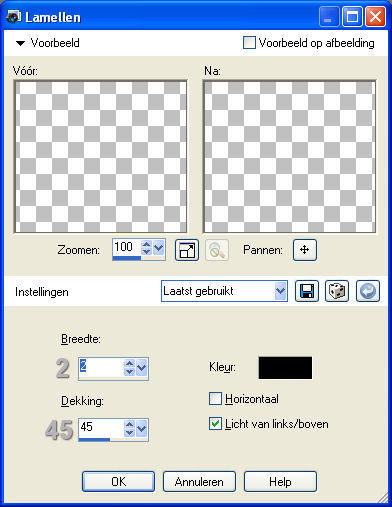Open the Dekking value slider dropdown
This screenshot has height=507, width=392.
click(142, 428)
